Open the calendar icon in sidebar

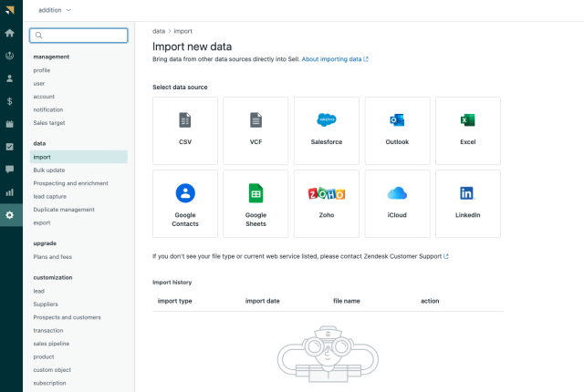coord(10,124)
